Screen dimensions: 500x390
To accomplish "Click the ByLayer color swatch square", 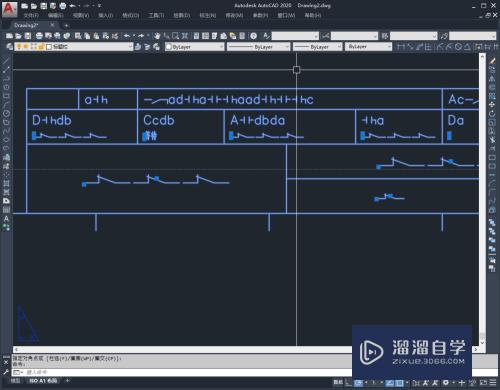I will coord(169,47).
